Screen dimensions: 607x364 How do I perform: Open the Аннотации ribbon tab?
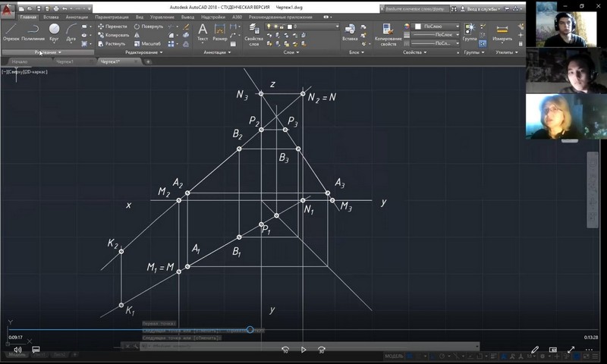77,16
